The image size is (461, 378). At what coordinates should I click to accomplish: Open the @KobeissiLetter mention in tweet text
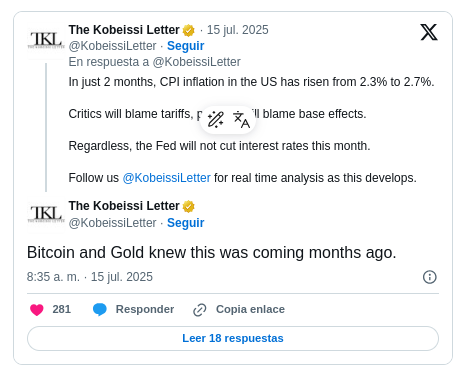coord(167,178)
